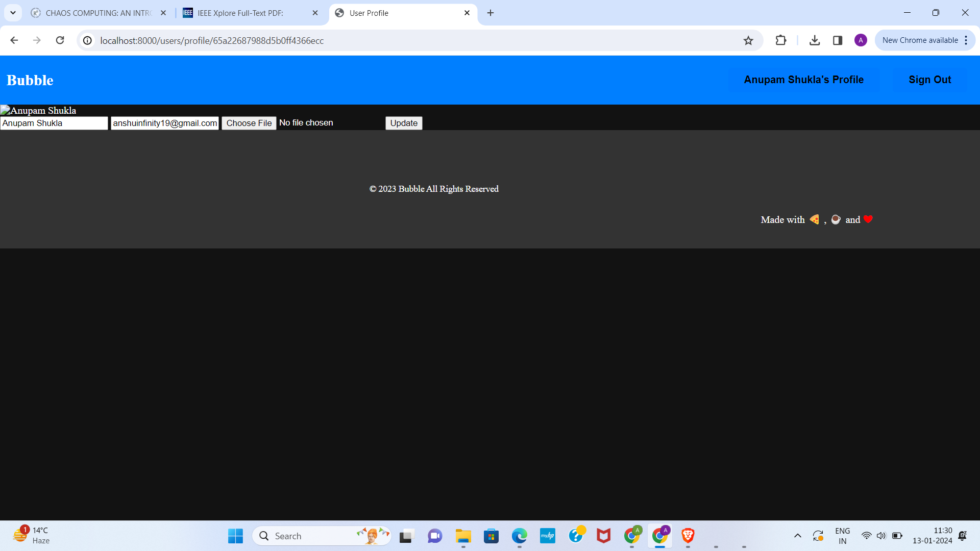The image size is (980, 551).
Task: Open Brave browser from taskbar
Action: [x=688, y=536]
